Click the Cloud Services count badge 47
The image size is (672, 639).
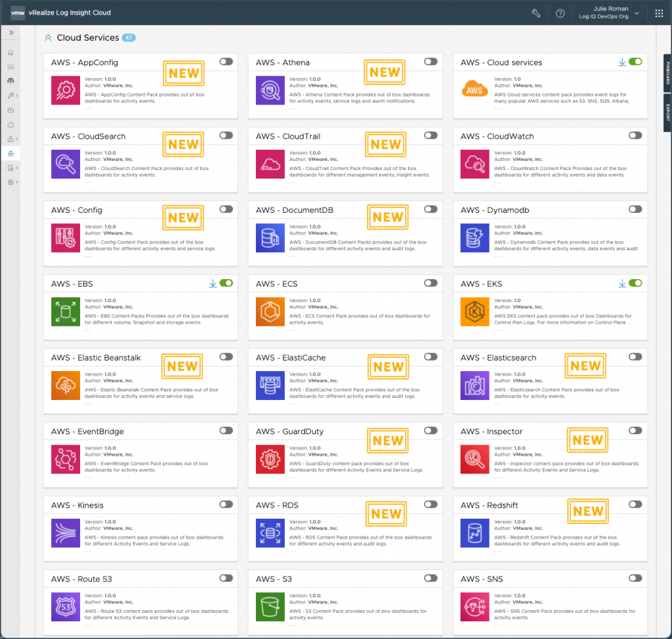click(x=129, y=37)
